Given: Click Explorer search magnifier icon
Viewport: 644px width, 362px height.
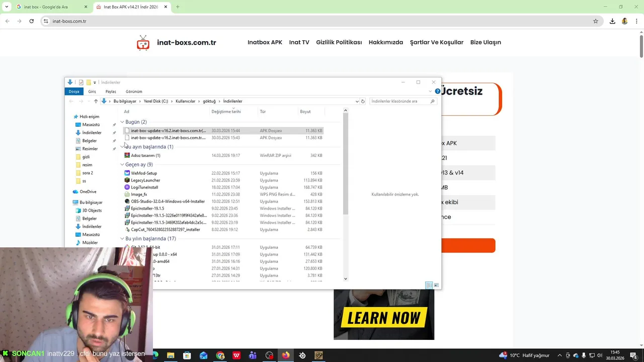Looking at the screenshot, I should [432, 101].
